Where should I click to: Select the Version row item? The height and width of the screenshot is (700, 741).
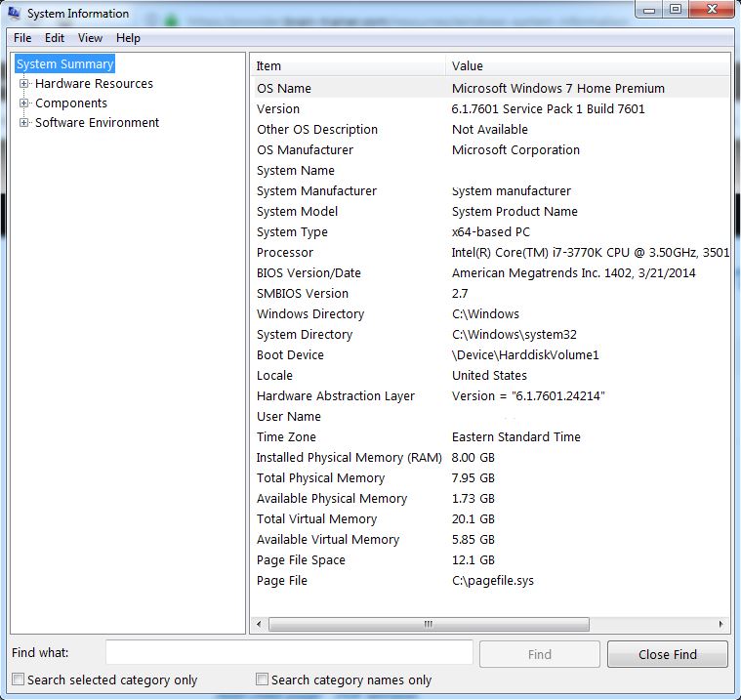491,108
